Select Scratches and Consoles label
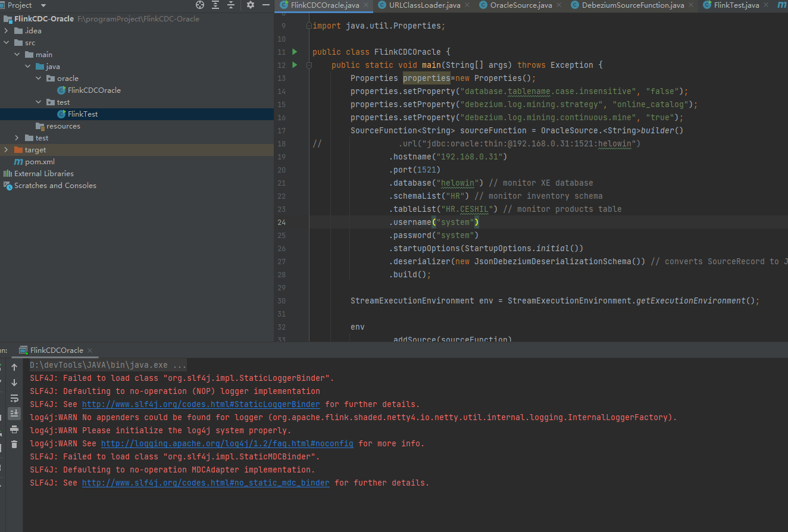This screenshot has height=532, width=788. [55, 186]
